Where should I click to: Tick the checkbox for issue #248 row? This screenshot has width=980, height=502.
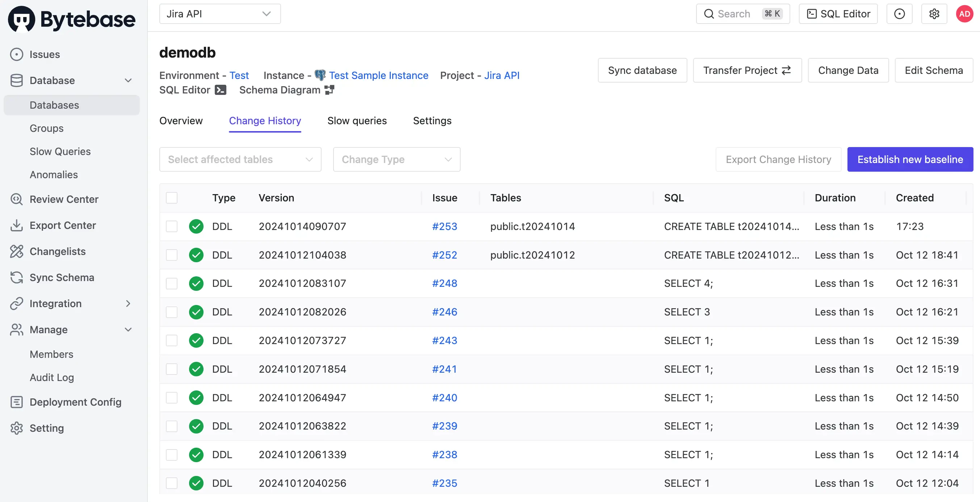pyautogui.click(x=172, y=284)
